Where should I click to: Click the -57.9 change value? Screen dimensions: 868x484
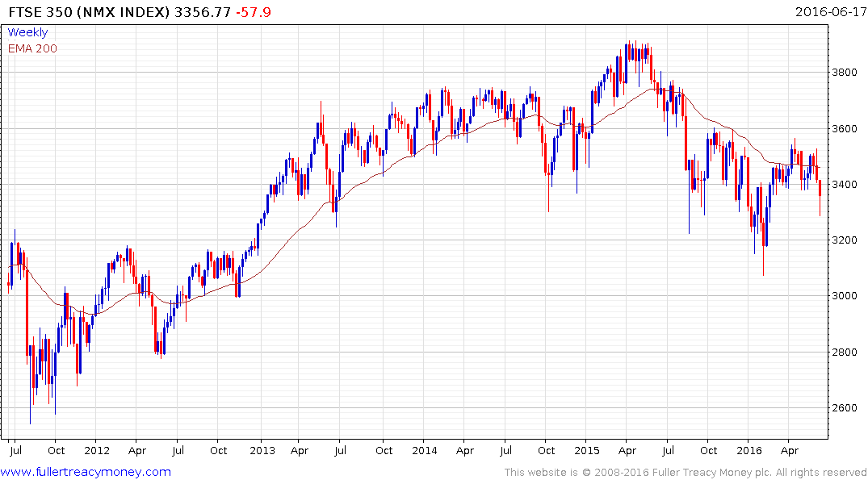tap(254, 12)
